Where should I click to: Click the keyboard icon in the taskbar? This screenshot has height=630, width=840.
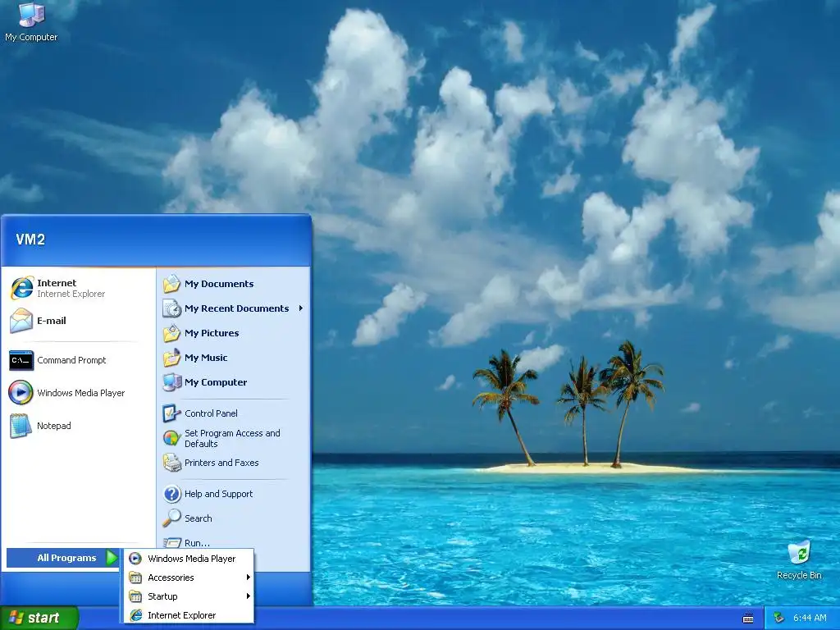point(748,619)
